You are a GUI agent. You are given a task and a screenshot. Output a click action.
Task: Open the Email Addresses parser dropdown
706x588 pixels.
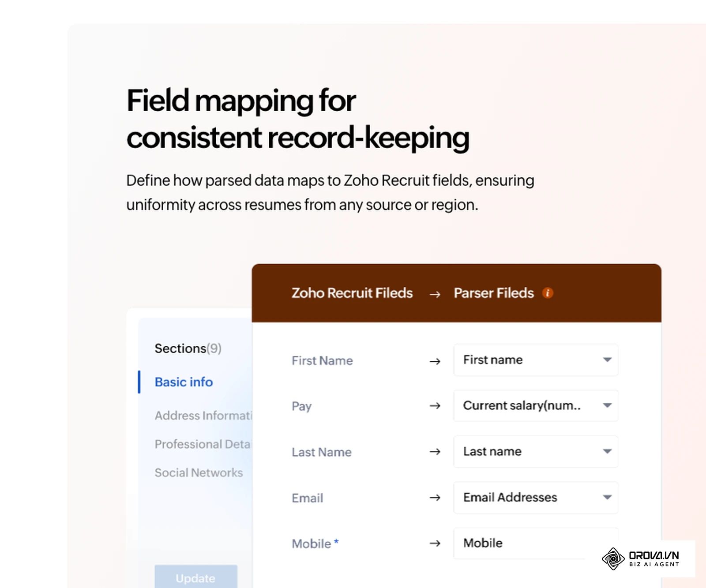click(x=536, y=497)
